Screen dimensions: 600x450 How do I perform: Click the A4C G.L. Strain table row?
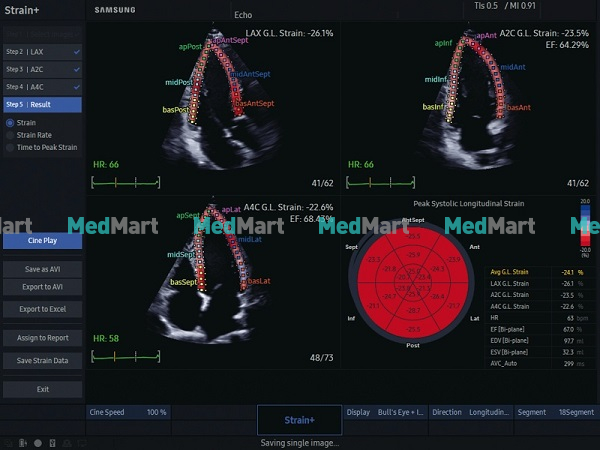540,307
